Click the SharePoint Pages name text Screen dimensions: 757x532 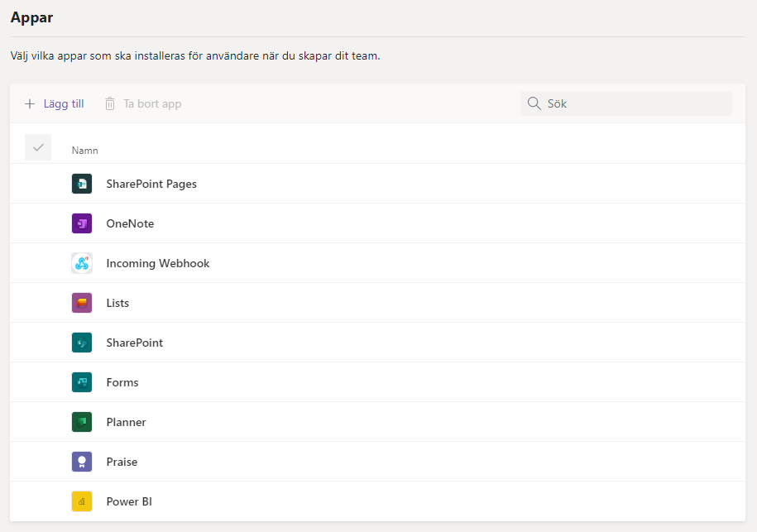click(151, 184)
